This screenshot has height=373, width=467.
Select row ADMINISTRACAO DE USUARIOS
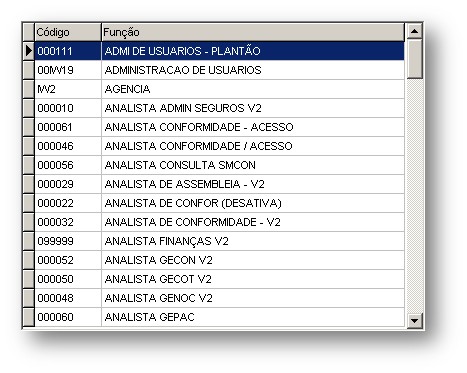(219, 70)
